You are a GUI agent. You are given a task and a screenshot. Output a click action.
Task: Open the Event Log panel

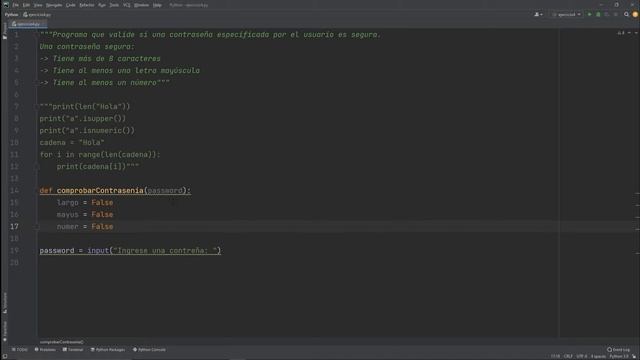[618, 350]
